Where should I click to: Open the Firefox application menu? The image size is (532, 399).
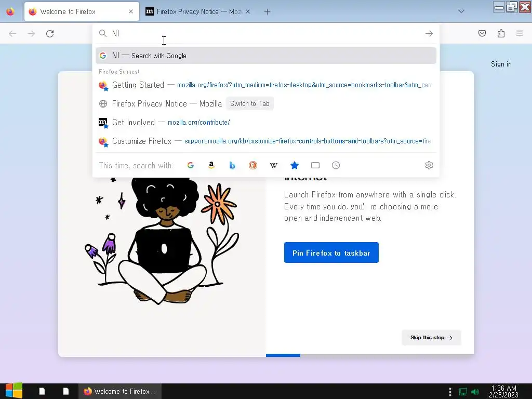520,33
